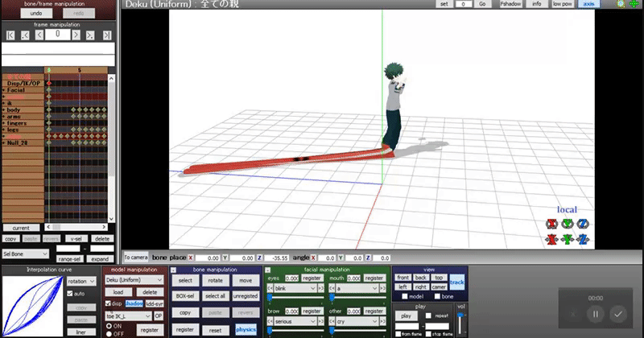644x338 pixels.
Task: Collapse the bone manipulation panel minus icon
Action: (173, 270)
